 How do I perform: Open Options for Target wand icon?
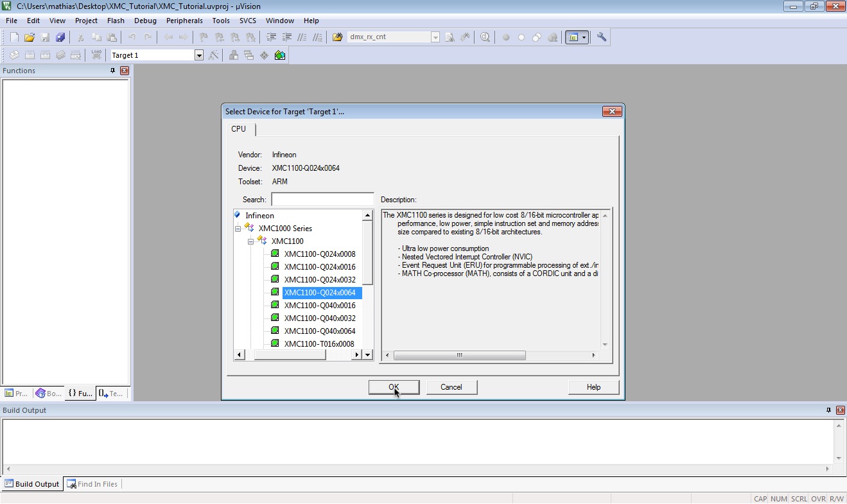(x=214, y=55)
